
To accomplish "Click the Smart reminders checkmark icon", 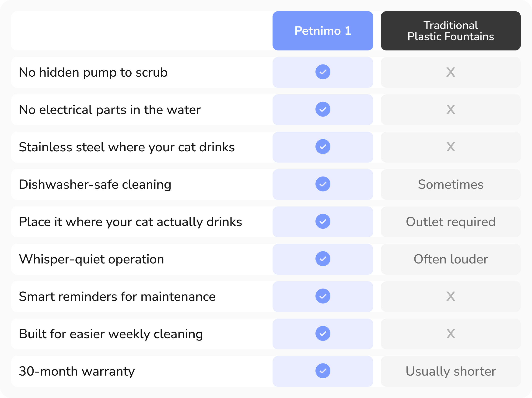I will point(323,296).
